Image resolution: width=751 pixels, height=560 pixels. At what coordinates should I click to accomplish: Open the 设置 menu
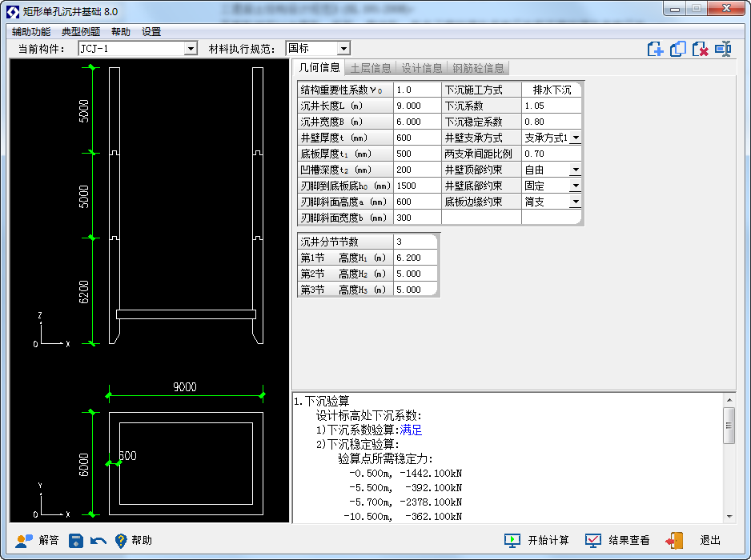151,31
